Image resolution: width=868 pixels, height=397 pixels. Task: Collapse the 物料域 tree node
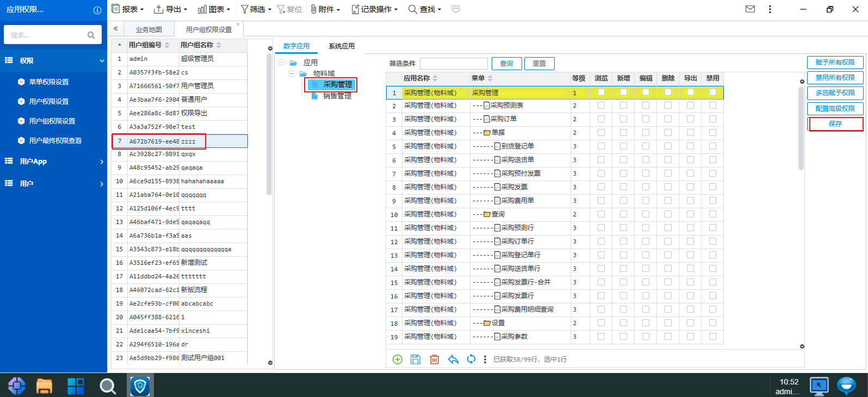pos(292,73)
